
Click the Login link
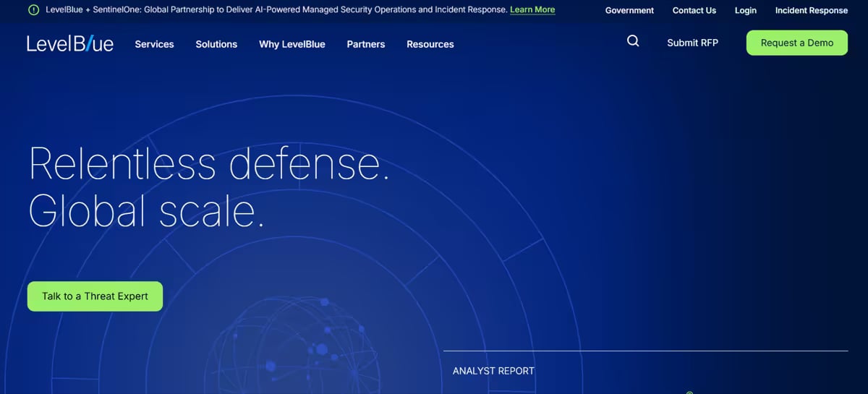746,11
